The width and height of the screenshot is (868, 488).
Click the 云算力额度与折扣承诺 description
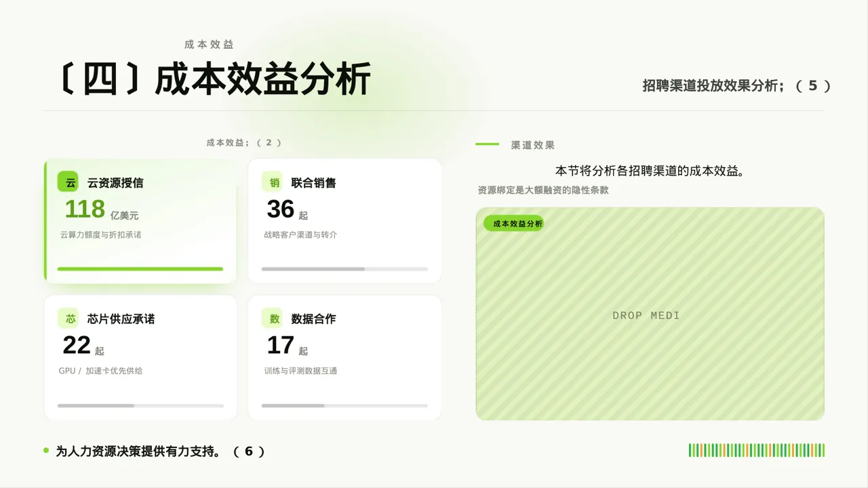[x=100, y=235]
